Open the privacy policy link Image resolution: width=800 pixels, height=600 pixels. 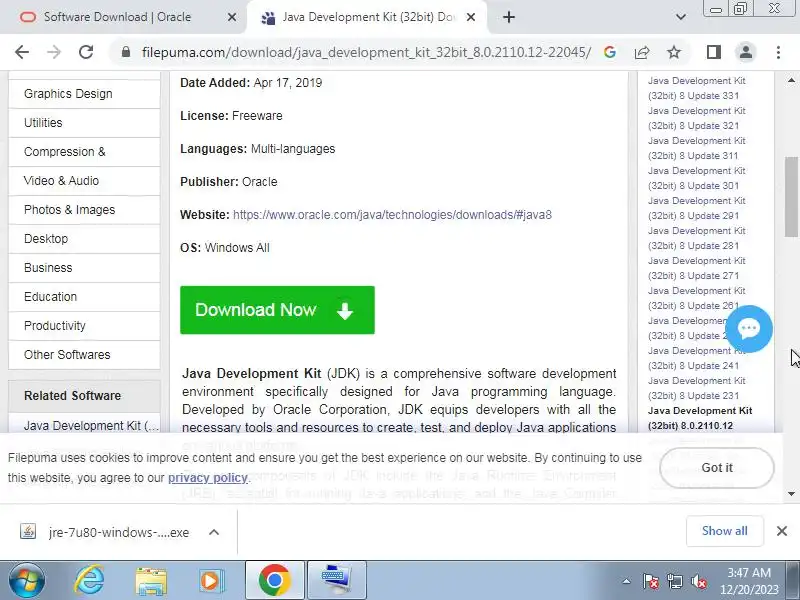[208, 478]
